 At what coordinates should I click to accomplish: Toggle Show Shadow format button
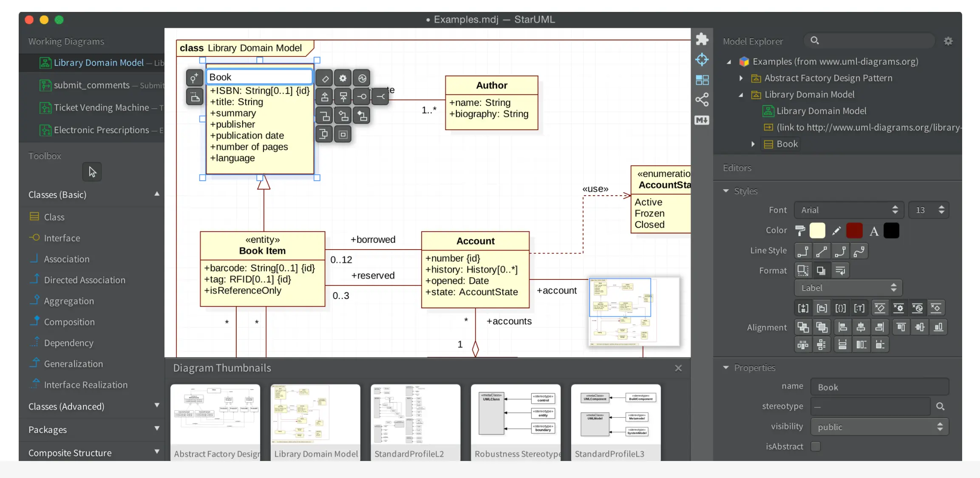(821, 270)
